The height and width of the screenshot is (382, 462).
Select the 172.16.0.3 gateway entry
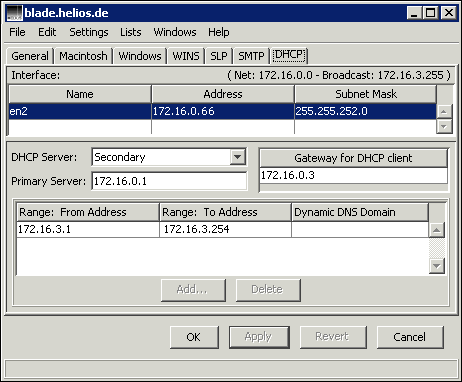(353, 175)
